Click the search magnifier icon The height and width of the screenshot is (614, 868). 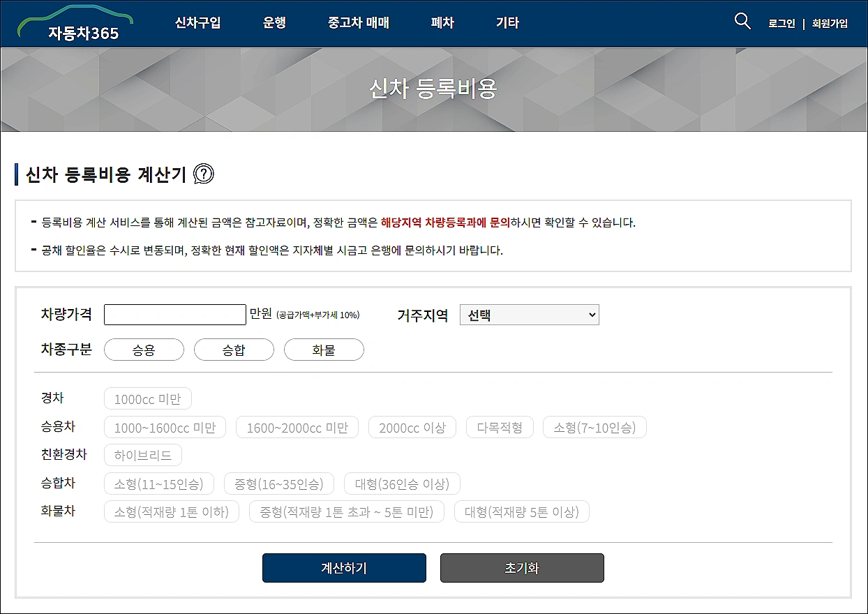[x=742, y=22]
